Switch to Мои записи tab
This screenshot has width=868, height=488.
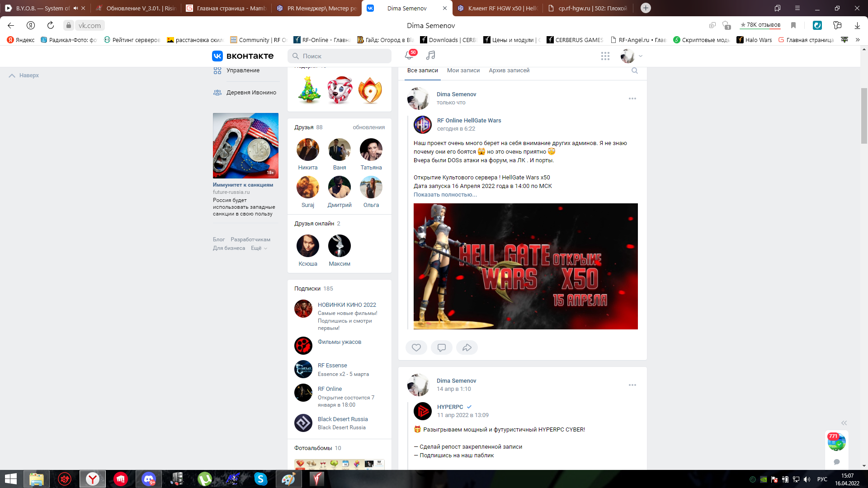463,70
